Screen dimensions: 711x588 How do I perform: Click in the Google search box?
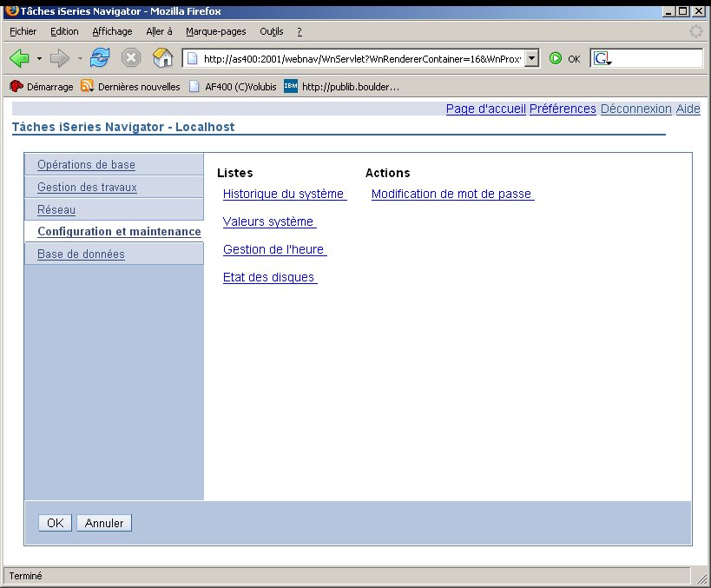[x=657, y=58]
